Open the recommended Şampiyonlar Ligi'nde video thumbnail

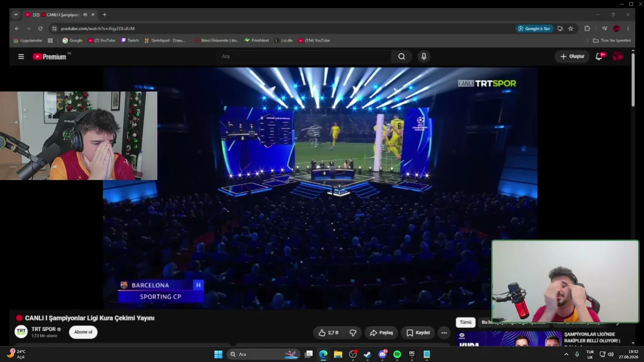[509, 339]
